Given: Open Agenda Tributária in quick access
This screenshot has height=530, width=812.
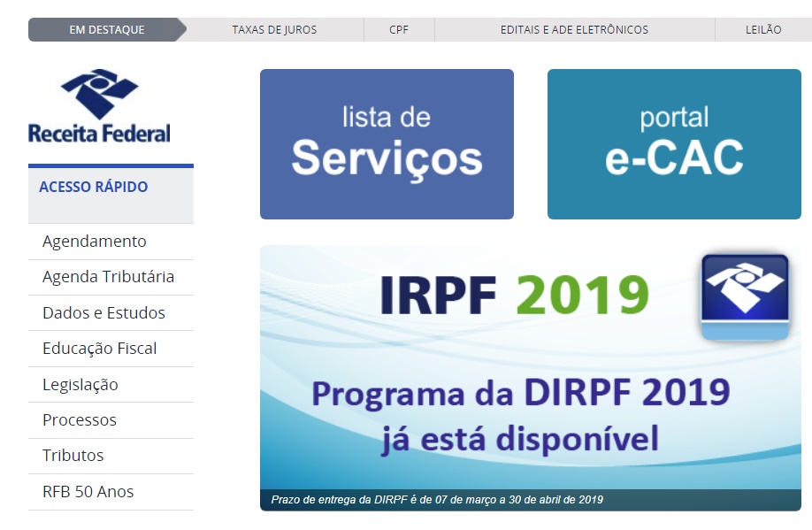Looking at the screenshot, I should pos(108,277).
